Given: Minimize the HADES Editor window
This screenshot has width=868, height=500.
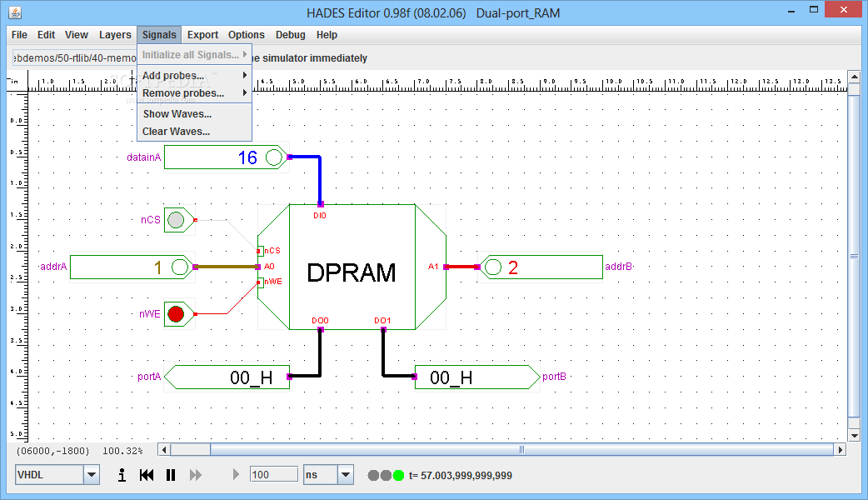Looking at the screenshot, I should click(791, 10).
